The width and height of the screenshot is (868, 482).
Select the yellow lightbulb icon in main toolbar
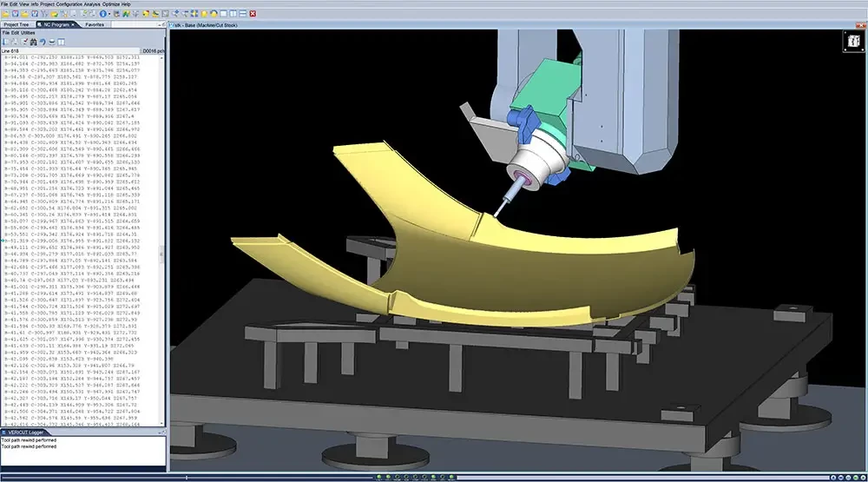(202, 14)
